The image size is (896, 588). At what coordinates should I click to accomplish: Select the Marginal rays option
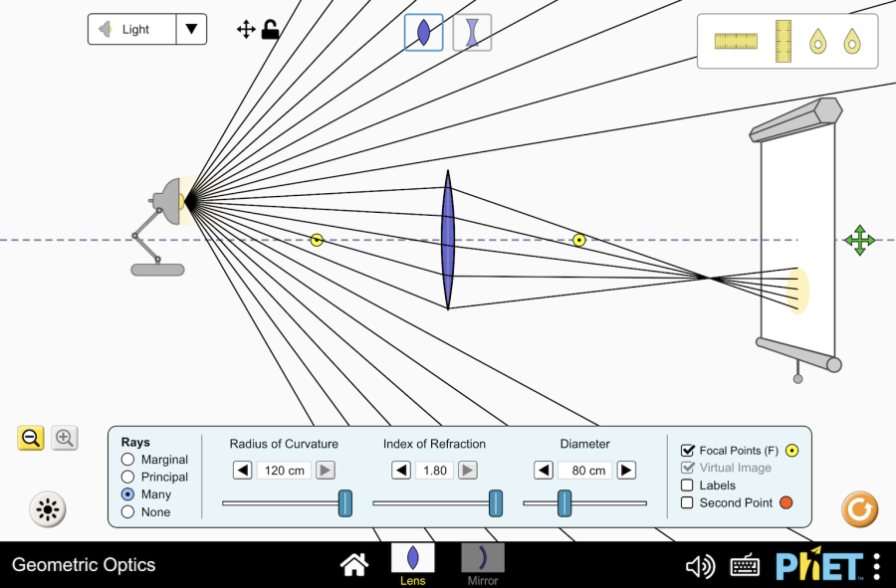[127, 460]
